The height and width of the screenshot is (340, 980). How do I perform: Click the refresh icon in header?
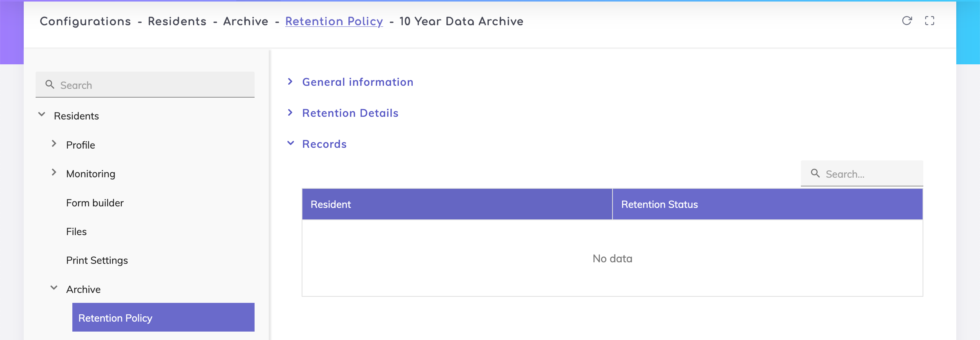click(x=907, y=21)
